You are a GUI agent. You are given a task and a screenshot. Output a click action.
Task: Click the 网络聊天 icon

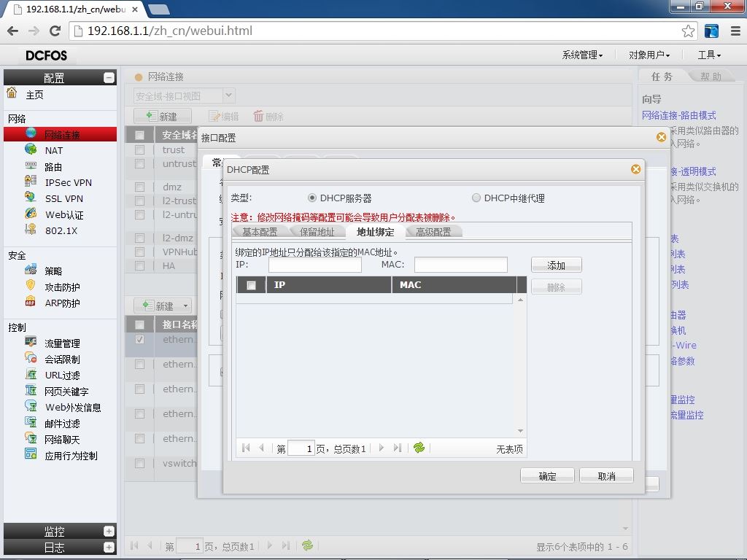(x=31, y=438)
